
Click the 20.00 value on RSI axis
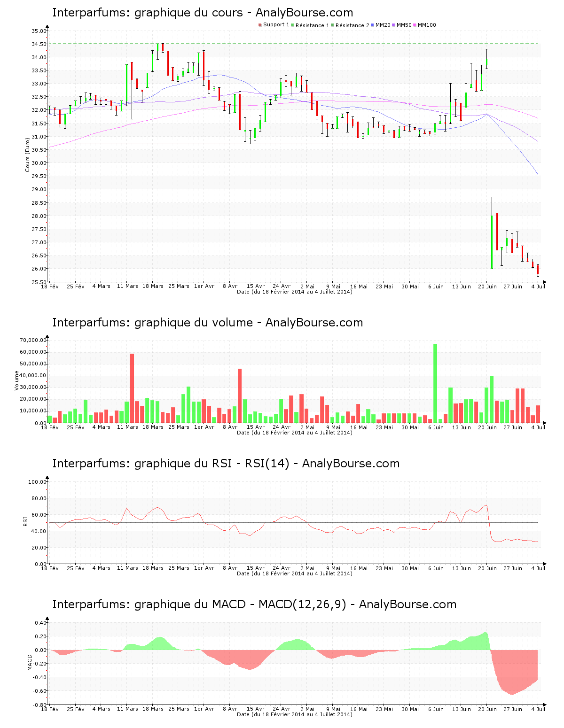point(39,548)
